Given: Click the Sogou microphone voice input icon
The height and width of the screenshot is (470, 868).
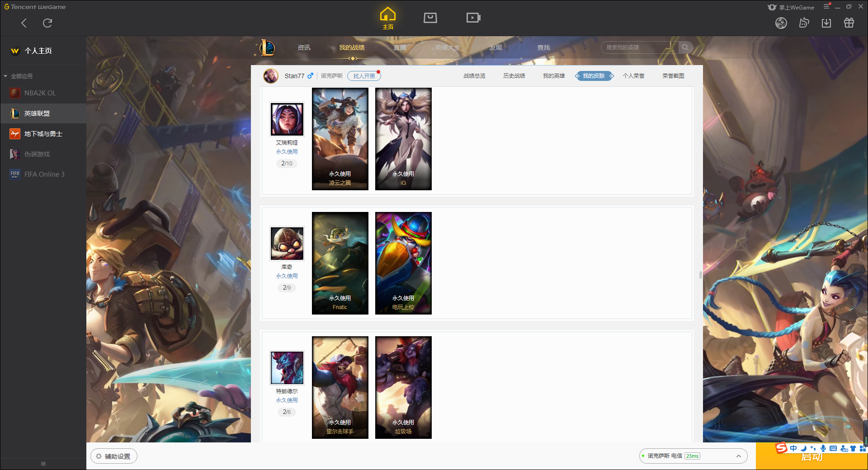Looking at the screenshot, I should pyautogui.click(x=823, y=448).
